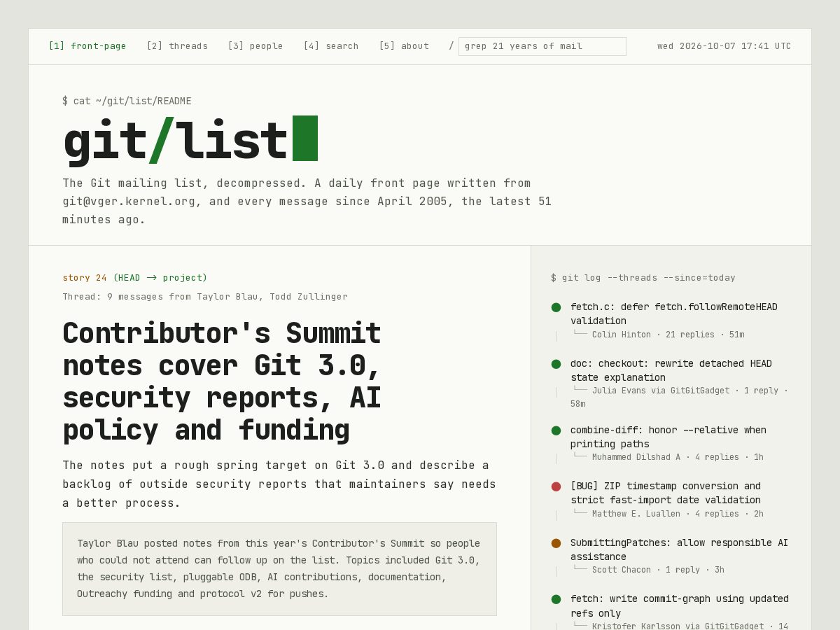Click the date 'wed 2026-10-07 17:41 UTC'
Viewport: 840px width, 630px height.
click(724, 46)
